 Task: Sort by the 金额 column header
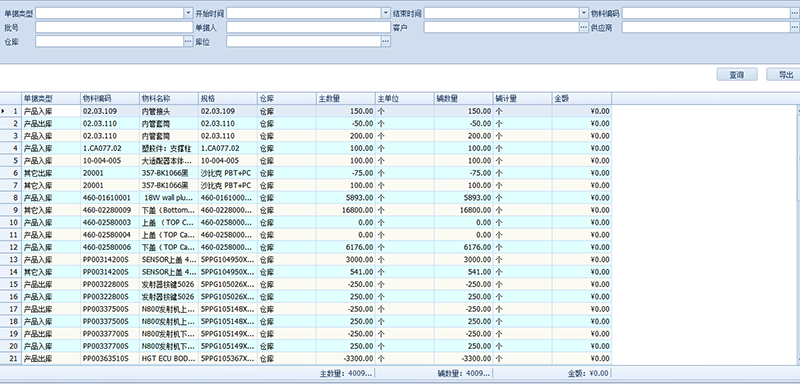point(582,98)
